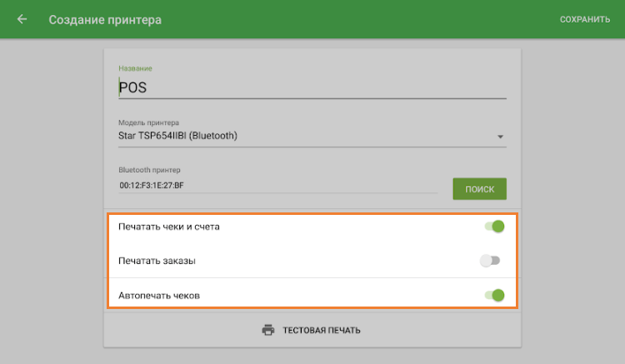Focus the Название field containing POS
This screenshot has width=625, height=364.
pyautogui.click(x=312, y=87)
